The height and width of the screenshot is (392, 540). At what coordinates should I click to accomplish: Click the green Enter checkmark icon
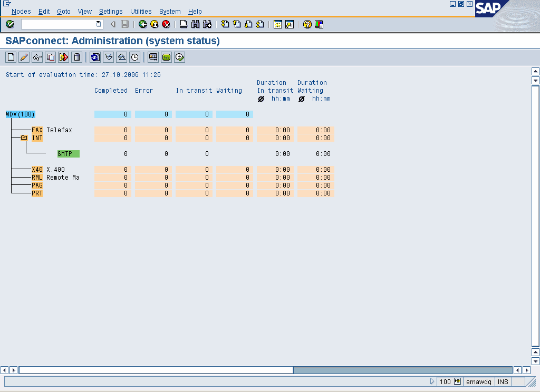pyautogui.click(x=10, y=24)
